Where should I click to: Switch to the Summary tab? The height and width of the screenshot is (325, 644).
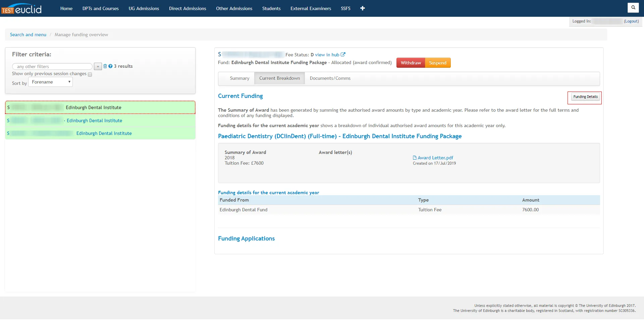(239, 78)
